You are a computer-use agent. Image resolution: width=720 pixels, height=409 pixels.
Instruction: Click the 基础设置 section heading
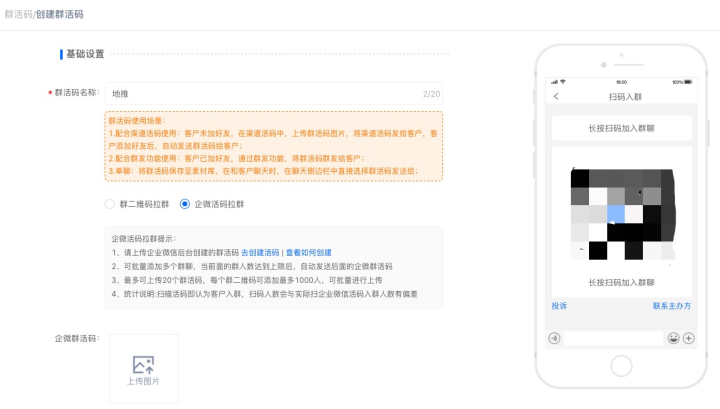point(85,54)
